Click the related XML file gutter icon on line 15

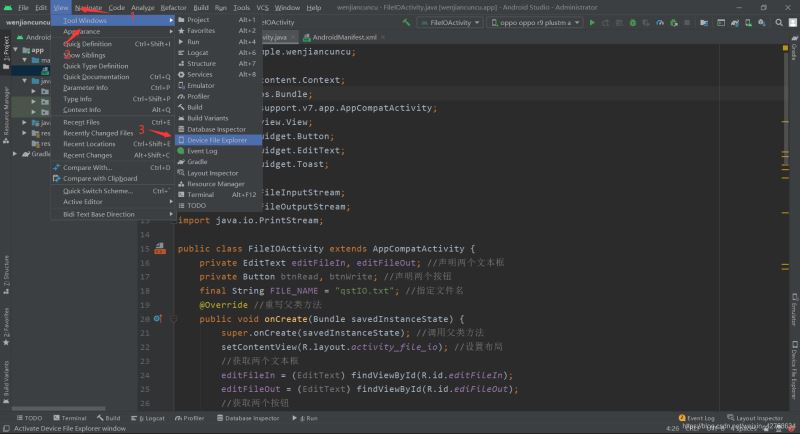(160, 249)
